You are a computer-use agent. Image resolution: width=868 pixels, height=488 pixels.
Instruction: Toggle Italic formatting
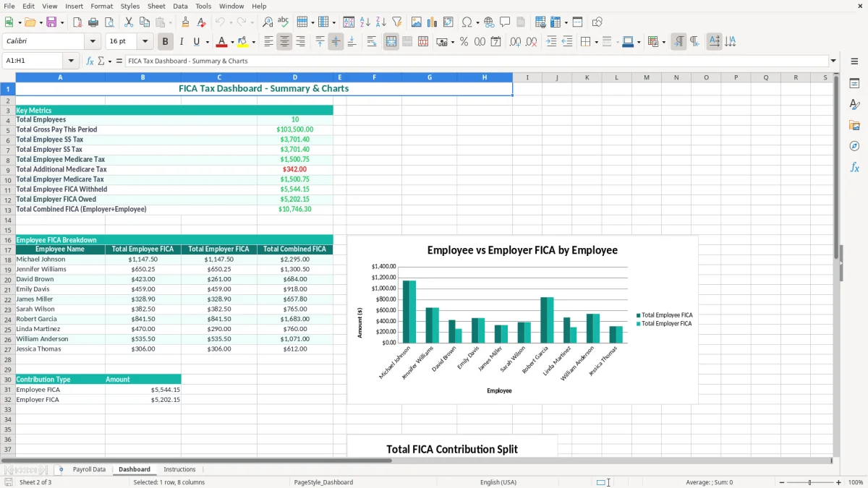[182, 42]
